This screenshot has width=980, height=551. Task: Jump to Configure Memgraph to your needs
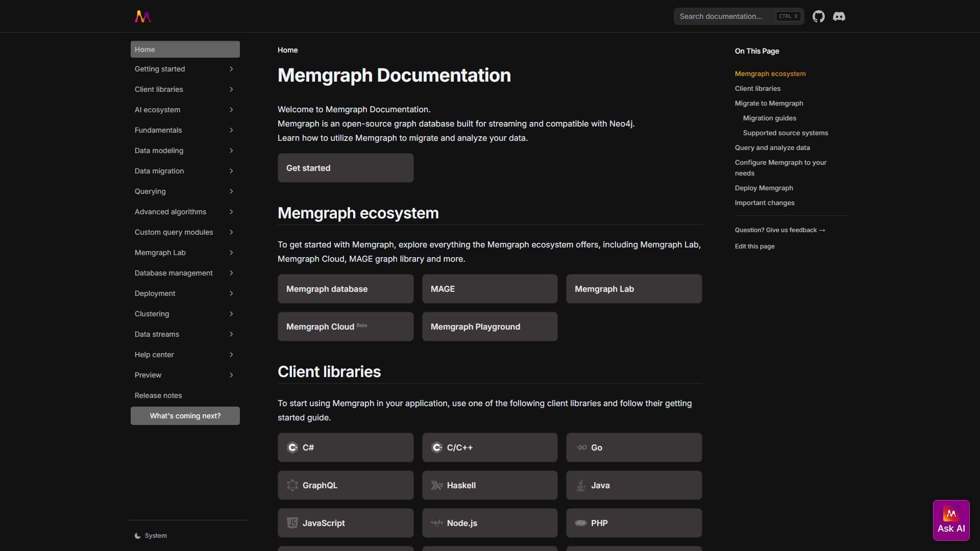pos(780,168)
